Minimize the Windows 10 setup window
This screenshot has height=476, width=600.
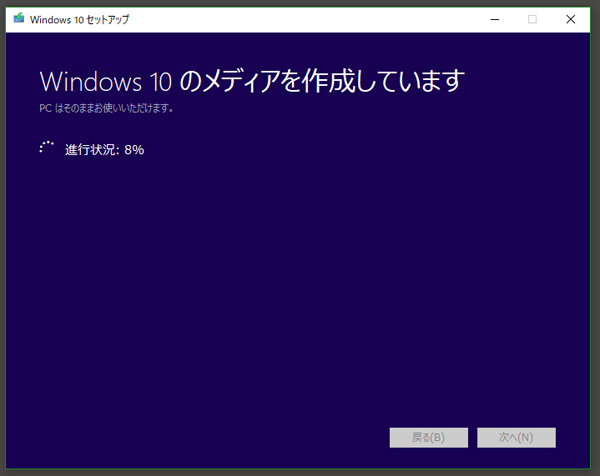pos(495,19)
